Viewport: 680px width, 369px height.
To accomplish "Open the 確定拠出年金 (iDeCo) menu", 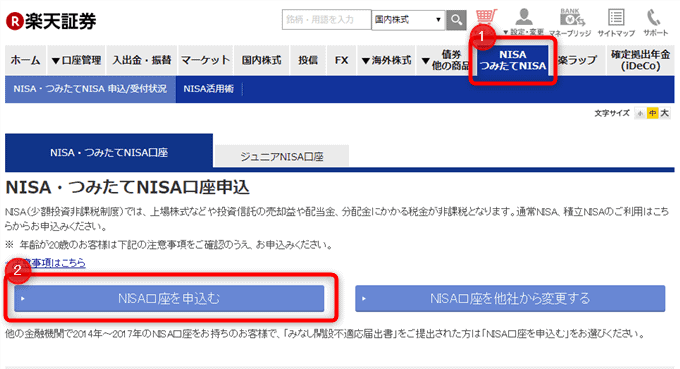I will (640, 60).
